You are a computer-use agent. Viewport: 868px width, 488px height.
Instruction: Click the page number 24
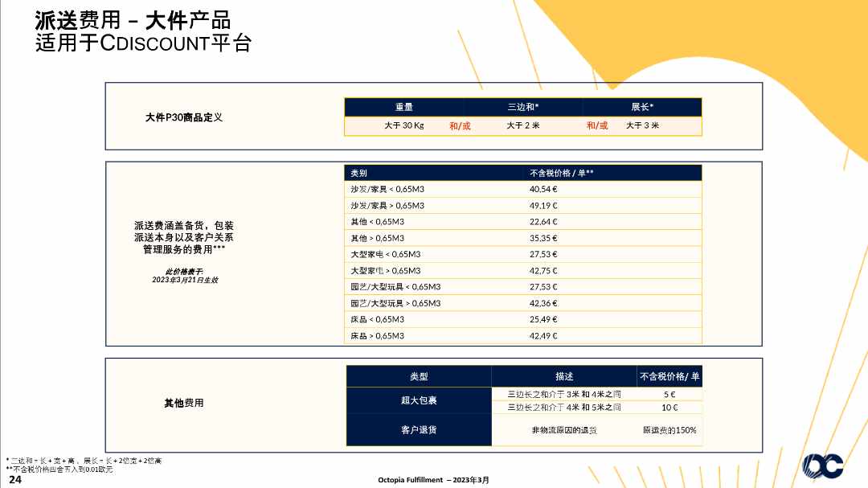(15, 480)
